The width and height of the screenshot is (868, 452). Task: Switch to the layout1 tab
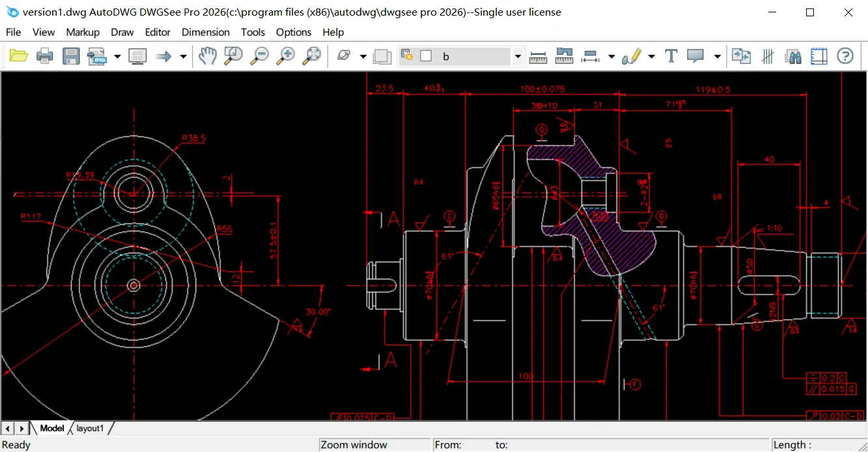91,428
